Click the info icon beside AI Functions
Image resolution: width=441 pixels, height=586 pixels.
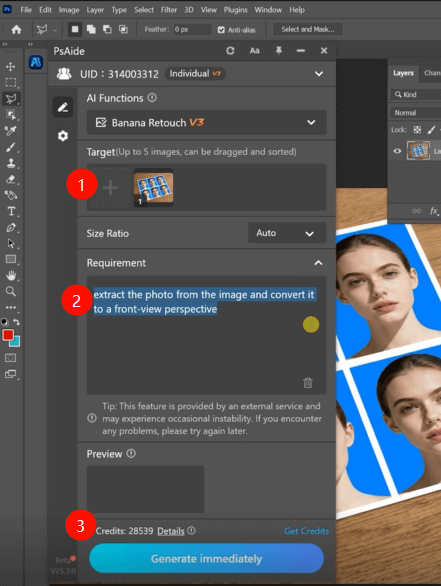click(x=152, y=98)
